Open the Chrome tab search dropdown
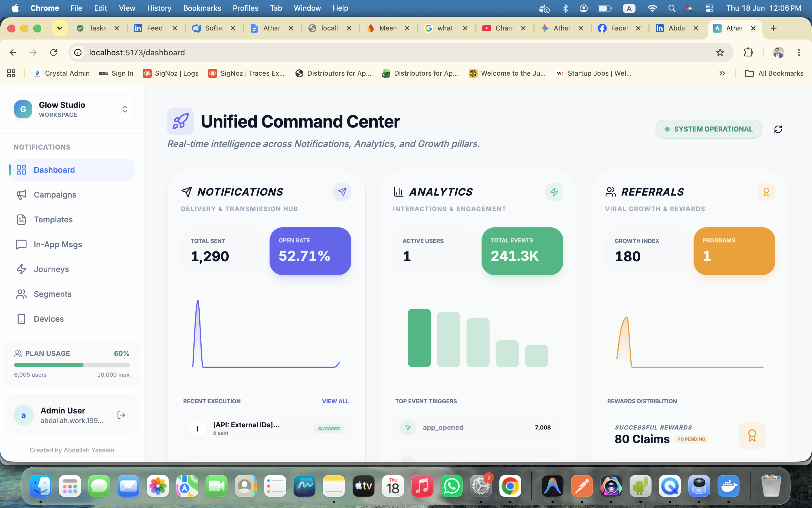The width and height of the screenshot is (812, 508). click(x=60, y=28)
